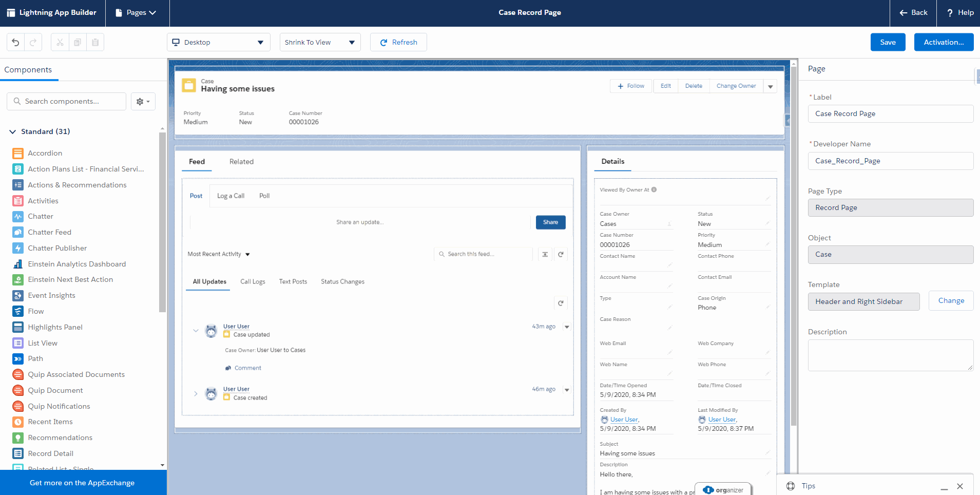
Task: Click Back in the header
Action: 913,13
